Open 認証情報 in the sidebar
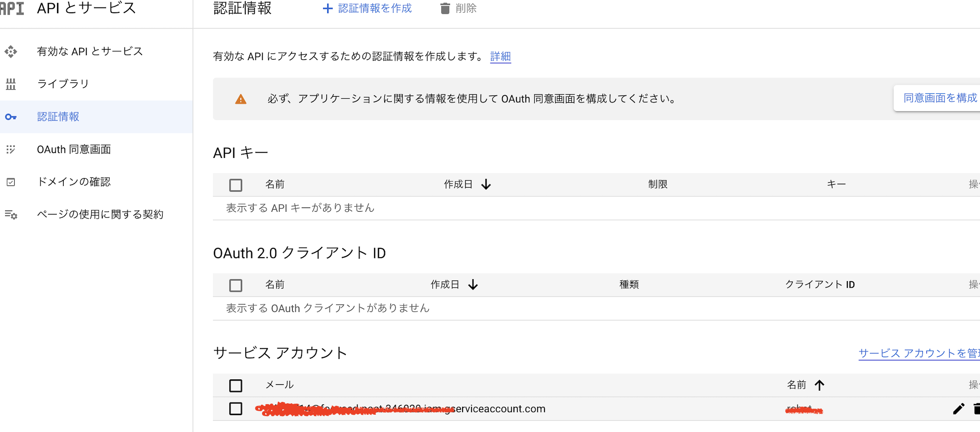The width and height of the screenshot is (980, 432). [58, 116]
